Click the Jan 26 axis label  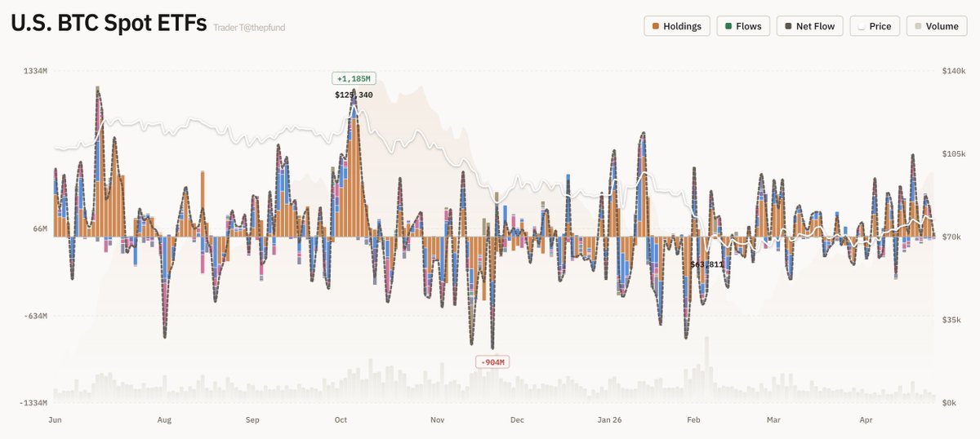point(610,420)
